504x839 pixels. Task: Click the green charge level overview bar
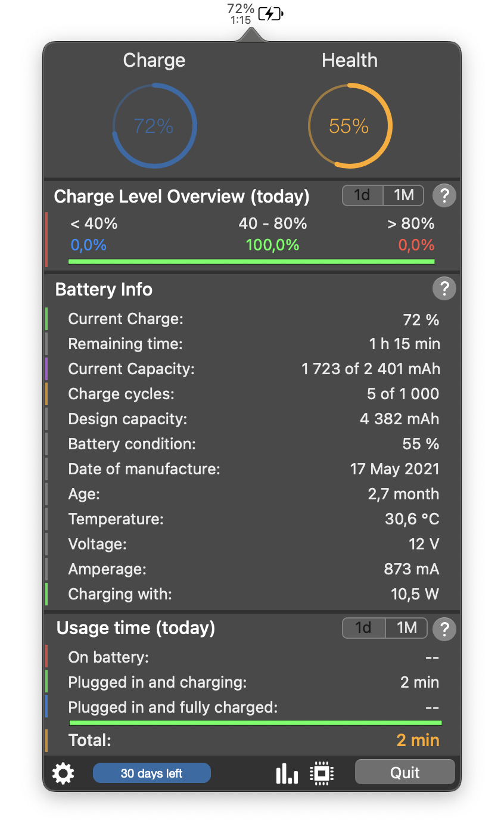(x=251, y=261)
